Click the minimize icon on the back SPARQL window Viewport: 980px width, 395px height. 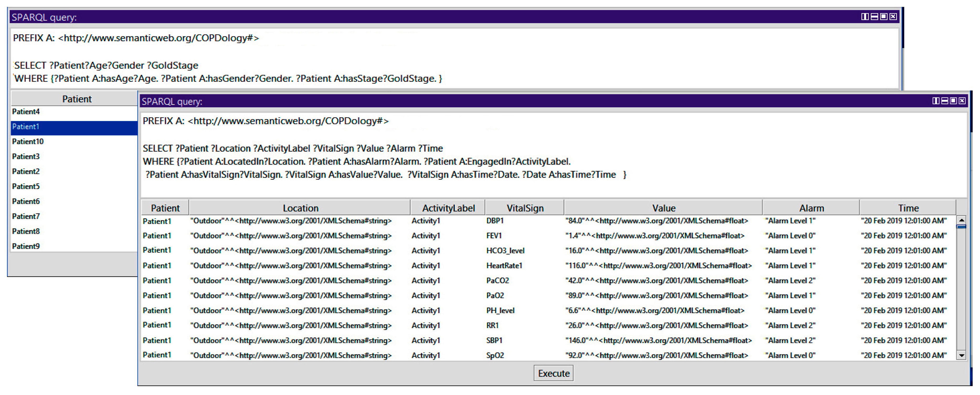coord(875,16)
